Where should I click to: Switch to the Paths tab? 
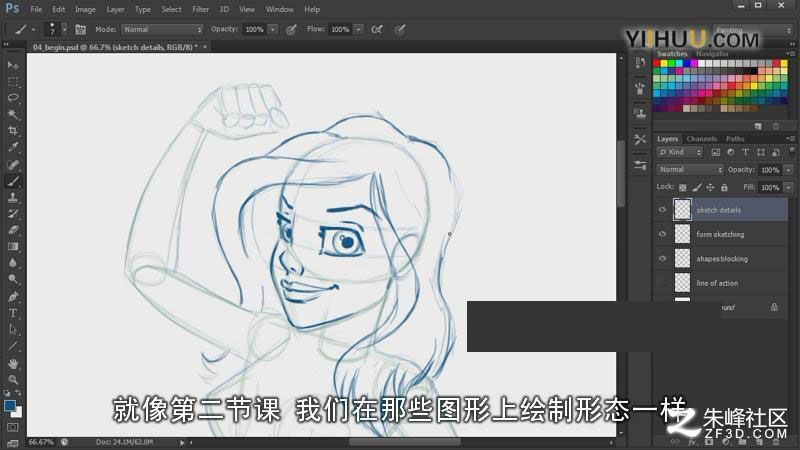point(735,139)
